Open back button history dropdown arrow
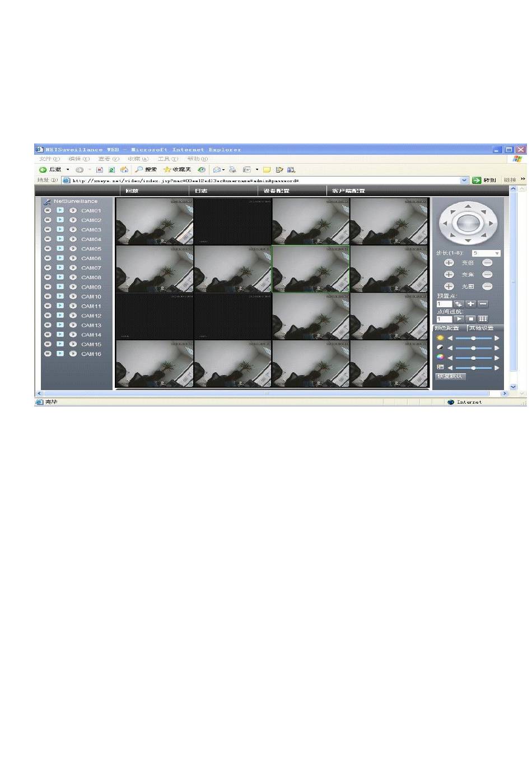Viewport: 532px width, 783px height. (68, 169)
